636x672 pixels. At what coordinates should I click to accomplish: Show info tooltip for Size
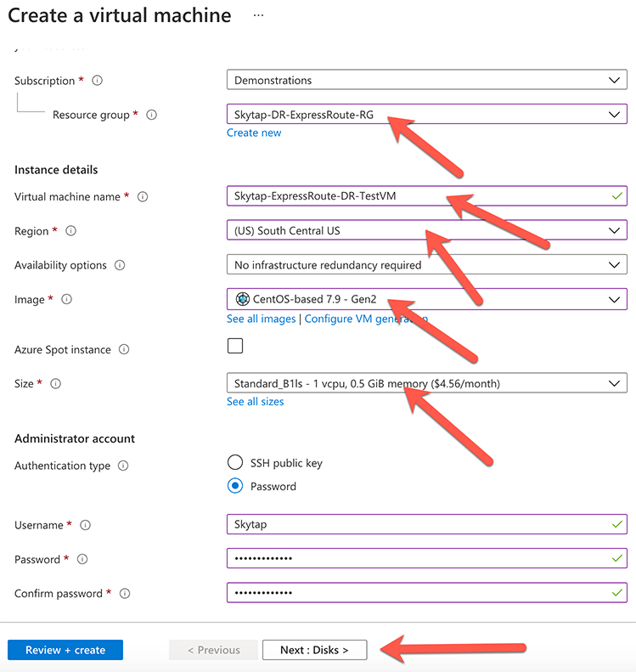(x=56, y=383)
